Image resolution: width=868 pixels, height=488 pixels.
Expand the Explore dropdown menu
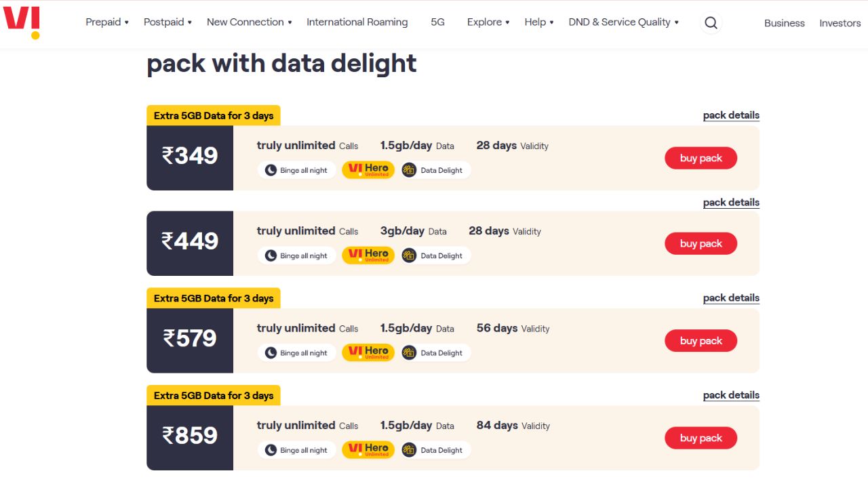click(x=488, y=22)
